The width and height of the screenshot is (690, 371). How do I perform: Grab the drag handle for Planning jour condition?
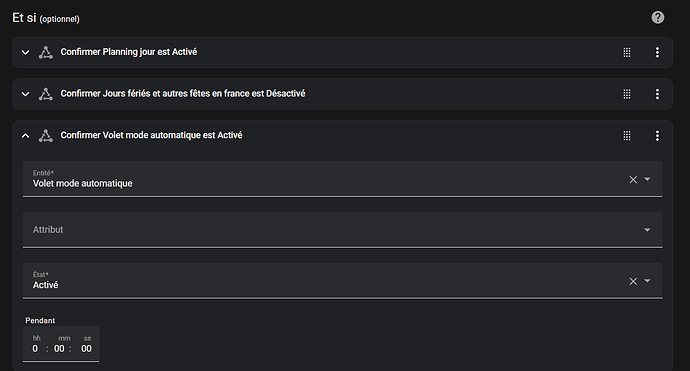627,52
